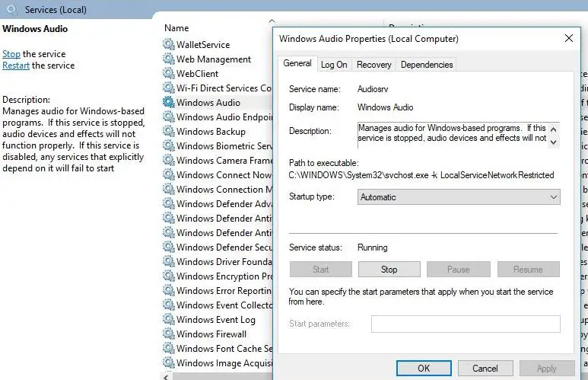
Task: Sort services by Name column header
Action: (176, 28)
